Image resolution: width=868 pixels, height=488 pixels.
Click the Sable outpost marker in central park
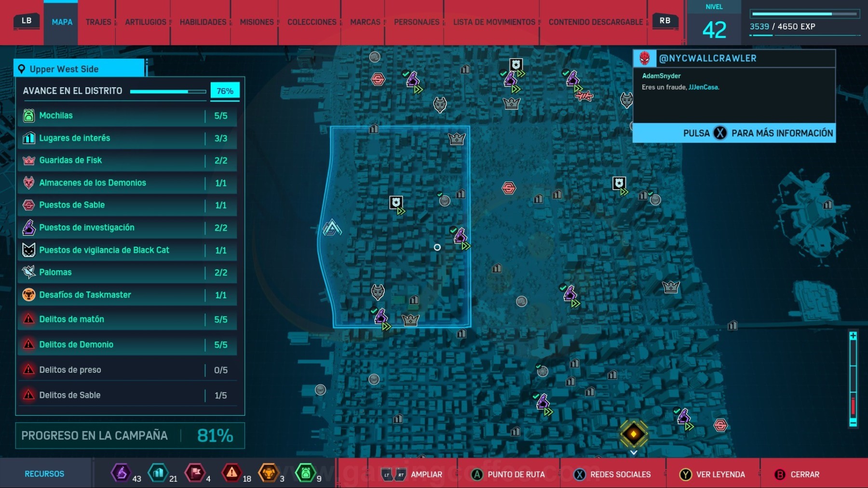tap(509, 188)
